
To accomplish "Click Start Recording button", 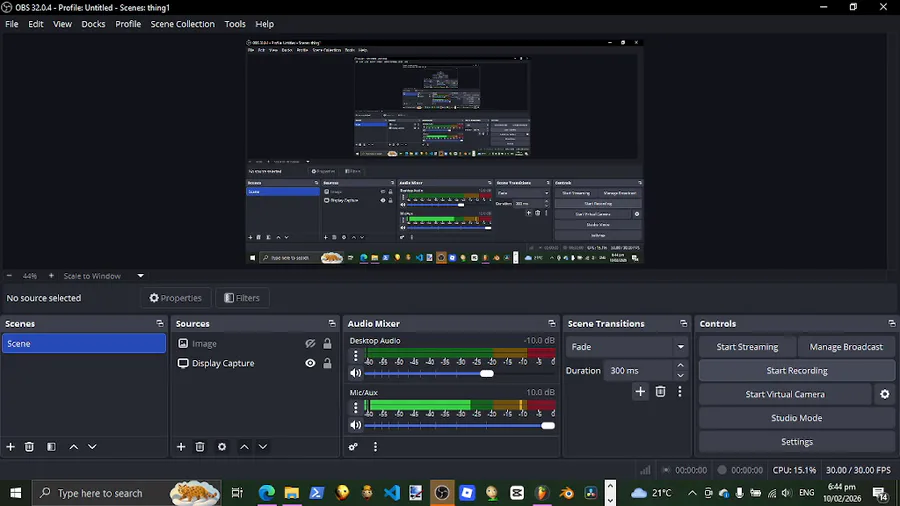I will (x=797, y=371).
